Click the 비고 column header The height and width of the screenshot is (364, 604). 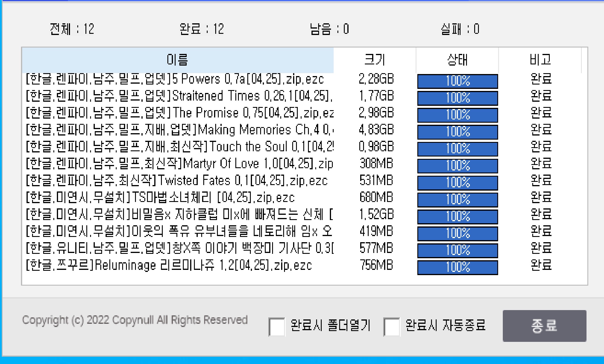pos(540,60)
